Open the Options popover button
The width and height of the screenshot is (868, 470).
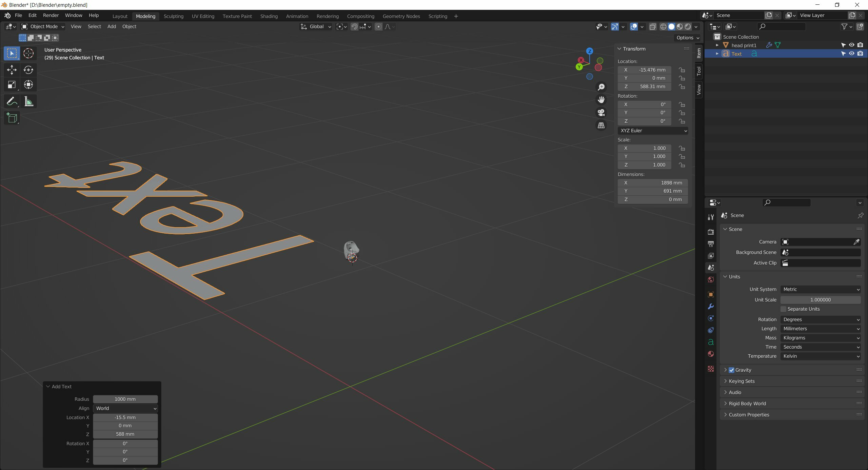[x=688, y=38]
